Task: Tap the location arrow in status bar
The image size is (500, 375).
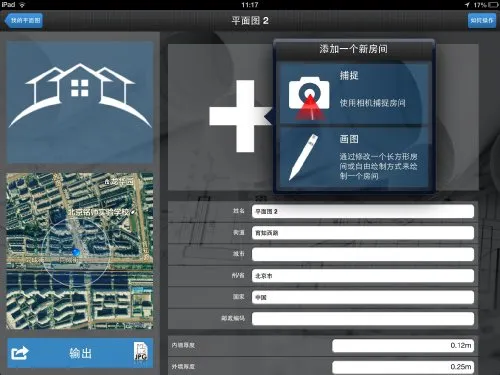Action: pyautogui.click(x=467, y=5)
